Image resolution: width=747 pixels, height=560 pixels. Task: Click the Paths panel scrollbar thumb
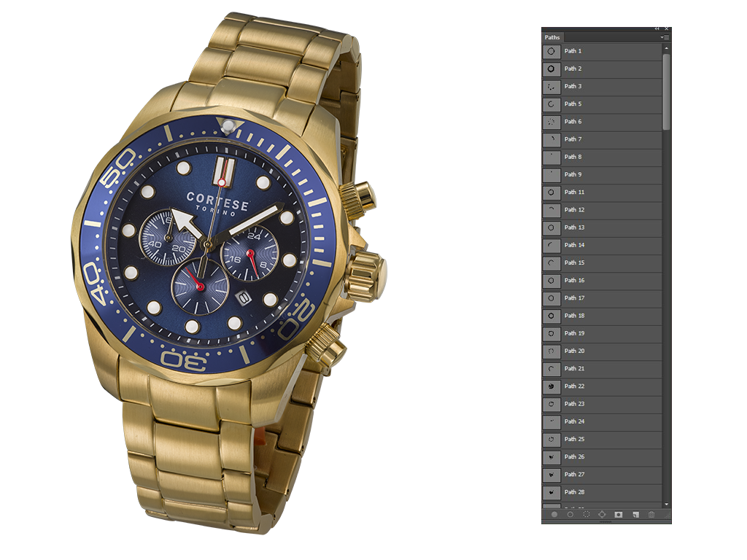666,91
